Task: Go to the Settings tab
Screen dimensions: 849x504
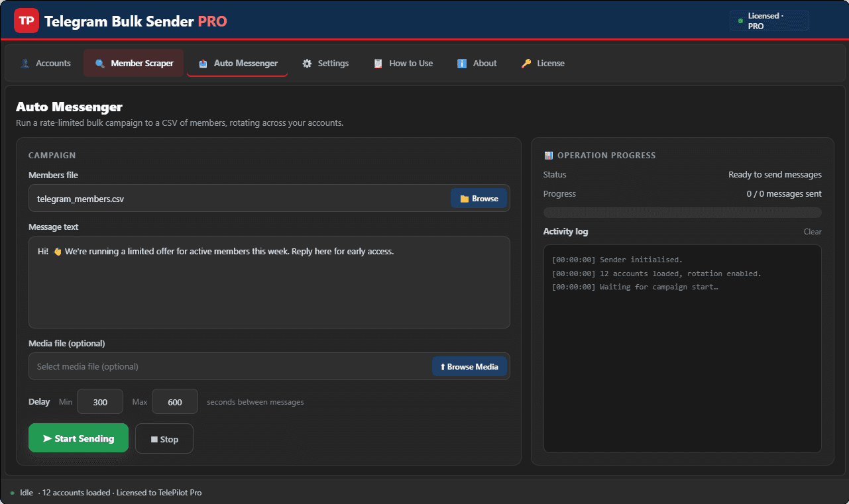Action: pyautogui.click(x=325, y=64)
